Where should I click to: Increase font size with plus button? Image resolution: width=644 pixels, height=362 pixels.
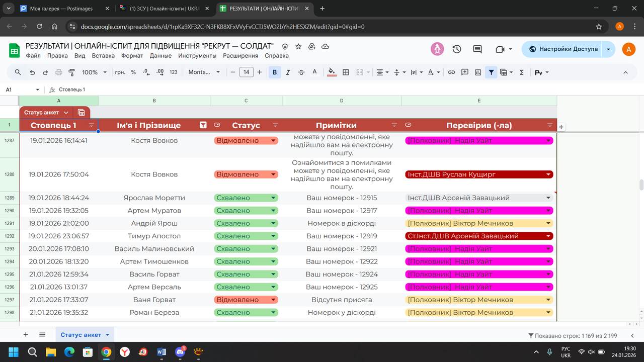point(260,72)
